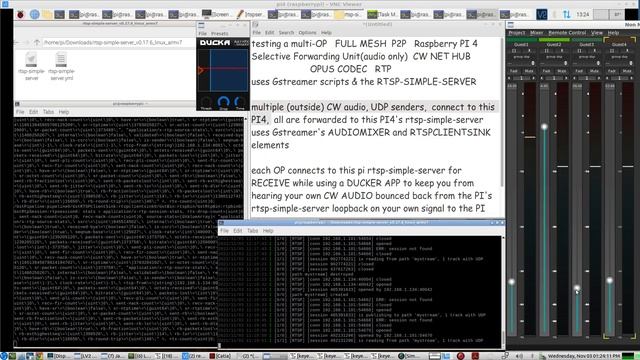Click the Windows Start button in the bottom taskbar
This screenshot has height=360, width=640.
coord(3,356)
